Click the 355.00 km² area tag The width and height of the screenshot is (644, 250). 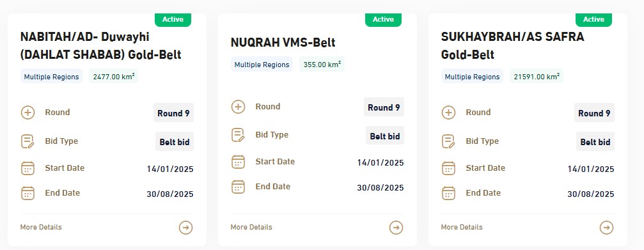point(322,65)
